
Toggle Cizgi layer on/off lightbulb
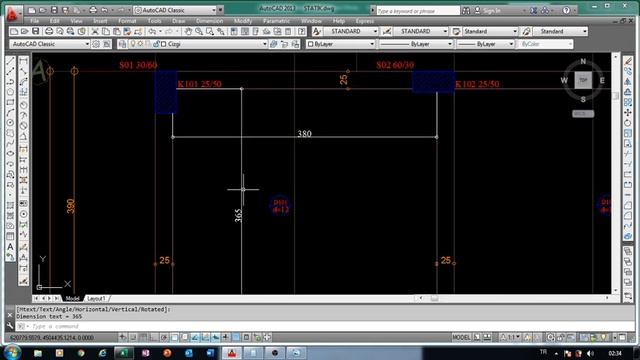tap(133, 44)
